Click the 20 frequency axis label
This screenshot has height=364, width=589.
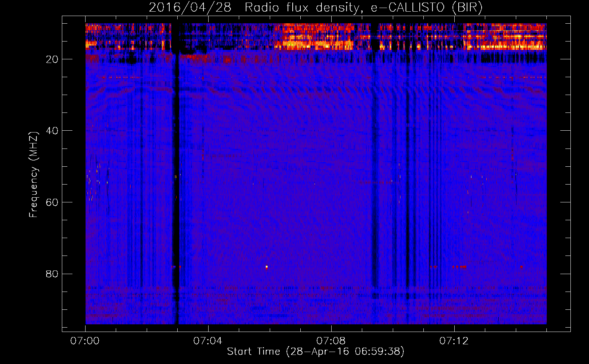[52, 59]
